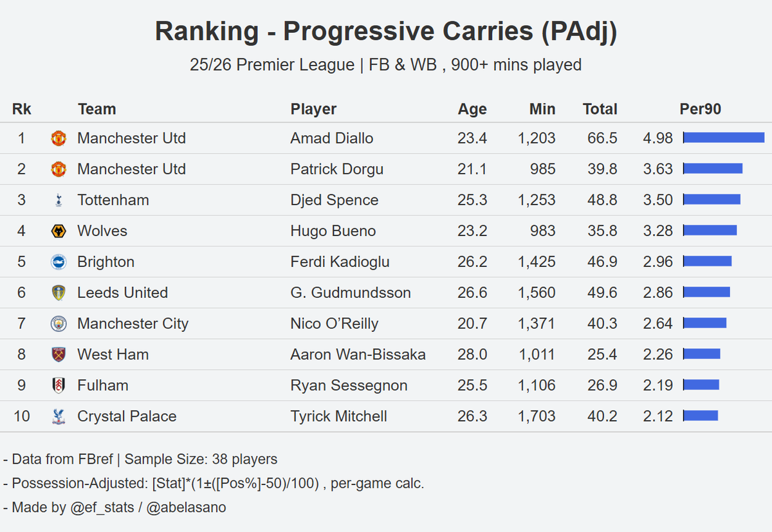Viewport: 772px width, 532px height.
Task: Click the player name Djed Spence
Action: click(335, 200)
